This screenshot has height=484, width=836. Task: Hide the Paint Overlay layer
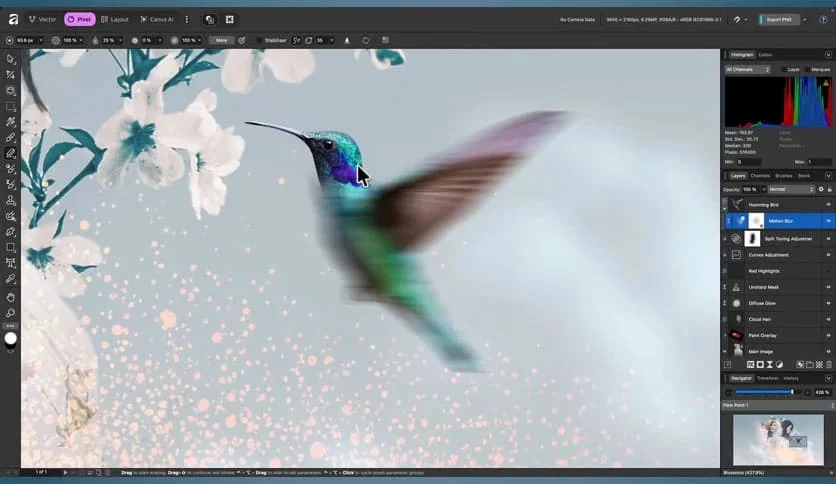[x=829, y=335]
